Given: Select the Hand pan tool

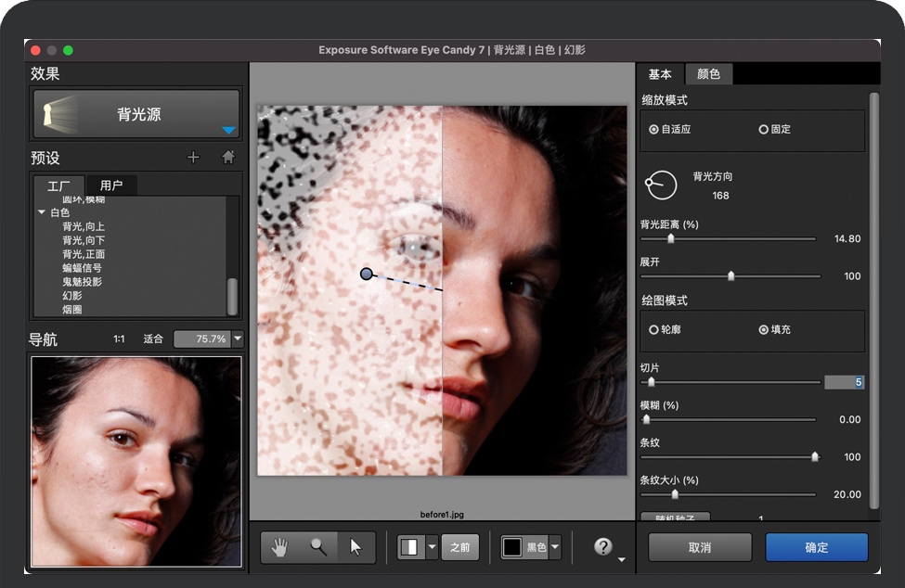Looking at the screenshot, I should pos(279,547).
